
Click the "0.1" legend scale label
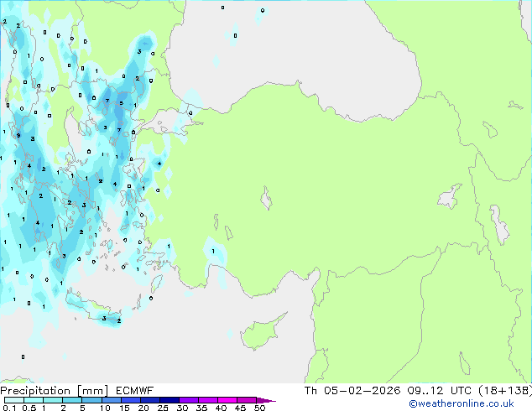(9, 408)
